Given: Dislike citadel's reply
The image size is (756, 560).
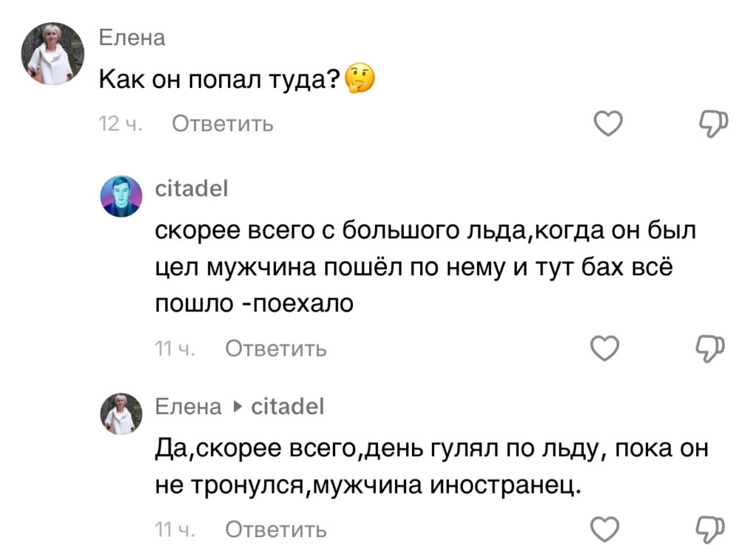Looking at the screenshot, I should pyautogui.click(x=711, y=348).
